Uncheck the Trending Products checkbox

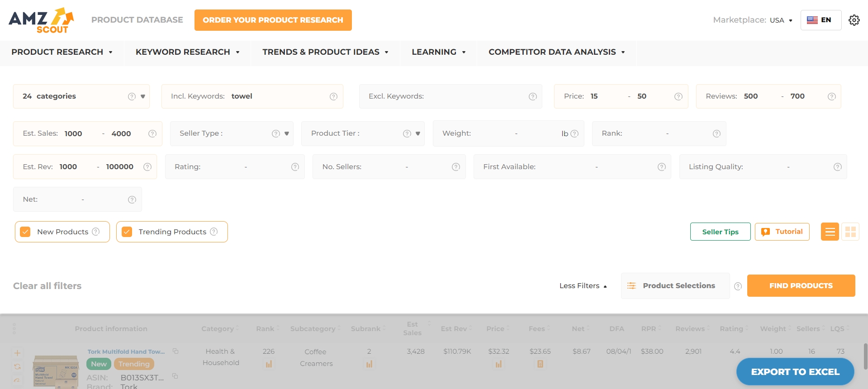pyautogui.click(x=127, y=232)
